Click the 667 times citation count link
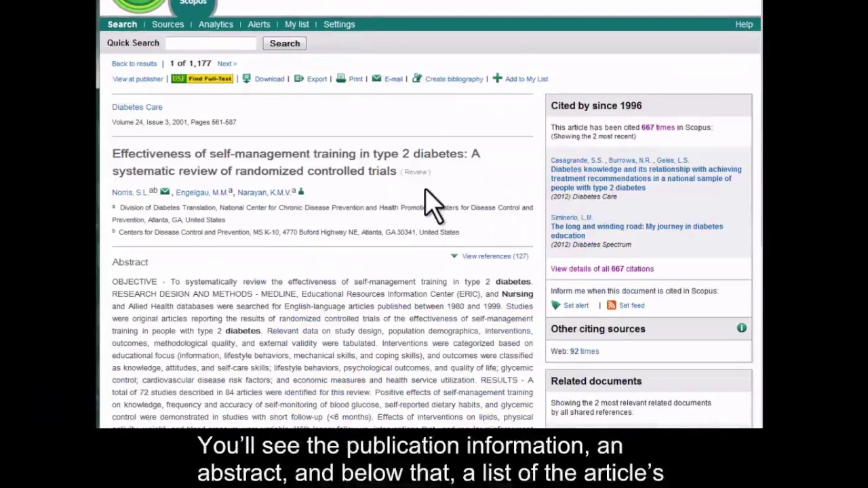Viewport: 868px width, 488px height. click(658, 127)
